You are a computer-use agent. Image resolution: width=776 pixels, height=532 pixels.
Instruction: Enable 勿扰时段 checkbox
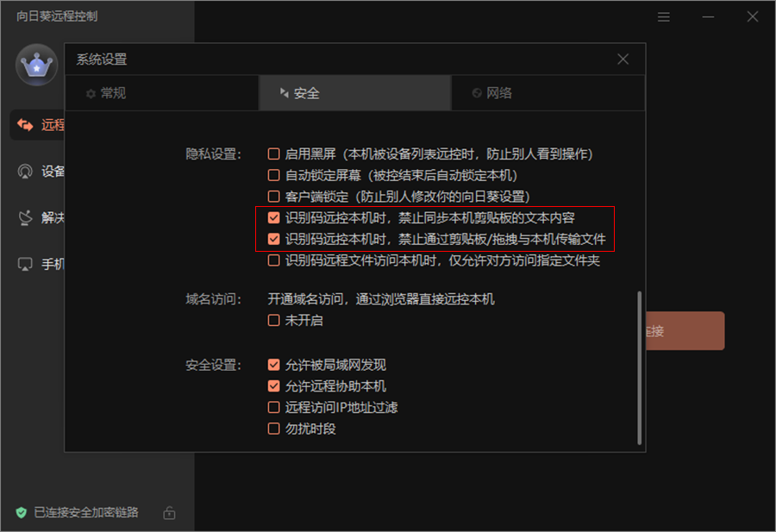tap(273, 429)
